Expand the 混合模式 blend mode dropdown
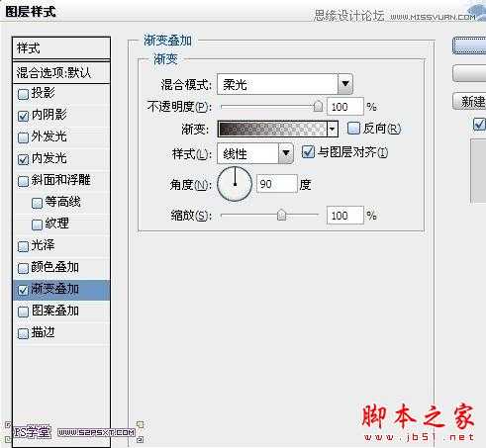 345,84
